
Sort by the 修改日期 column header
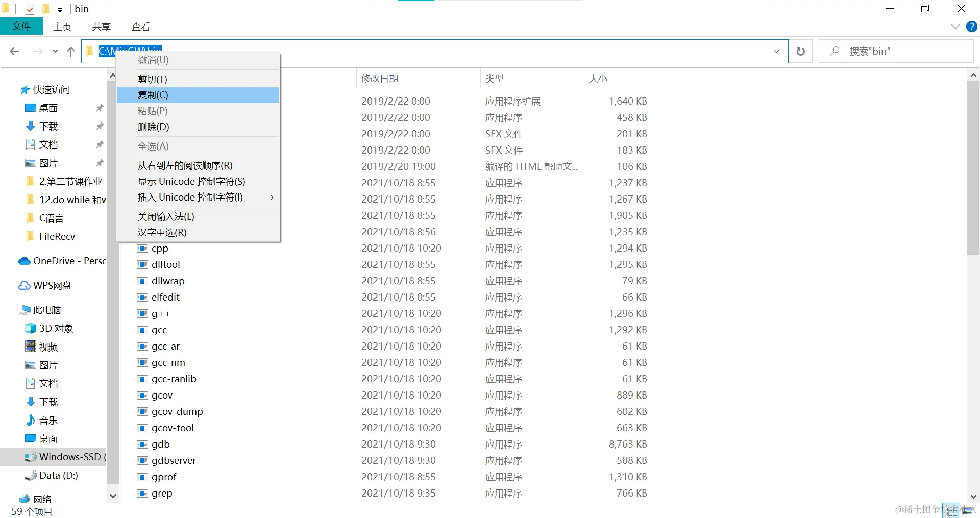pyautogui.click(x=418, y=79)
